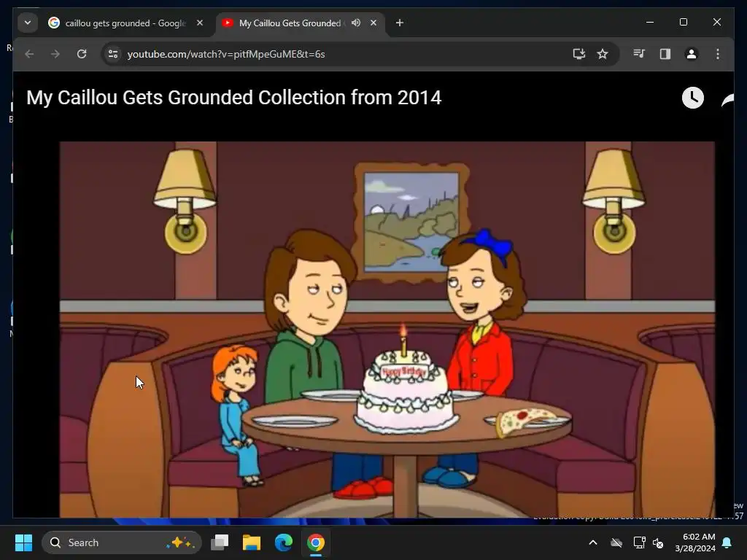This screenshot has width=747, height=560.
Task: Add video to Watch later clock icon
Action: tap(693, 98)
